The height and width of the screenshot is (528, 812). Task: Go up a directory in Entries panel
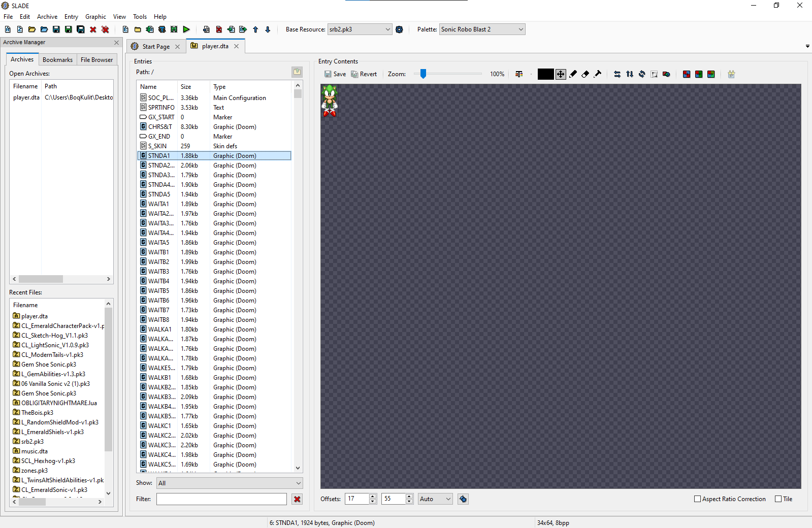(x=297, y=72)
